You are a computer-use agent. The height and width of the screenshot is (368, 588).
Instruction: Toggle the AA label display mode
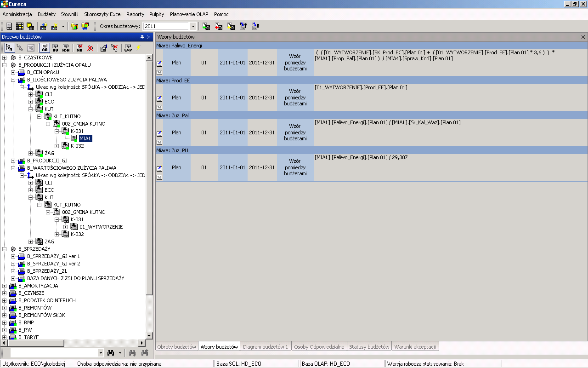pyautogui.click(x=45, y=47)
